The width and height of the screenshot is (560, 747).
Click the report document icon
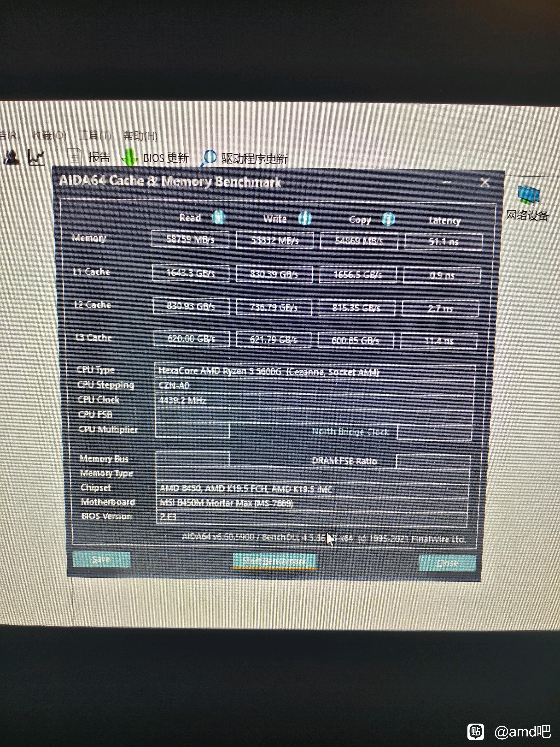(x=75, y=157)
